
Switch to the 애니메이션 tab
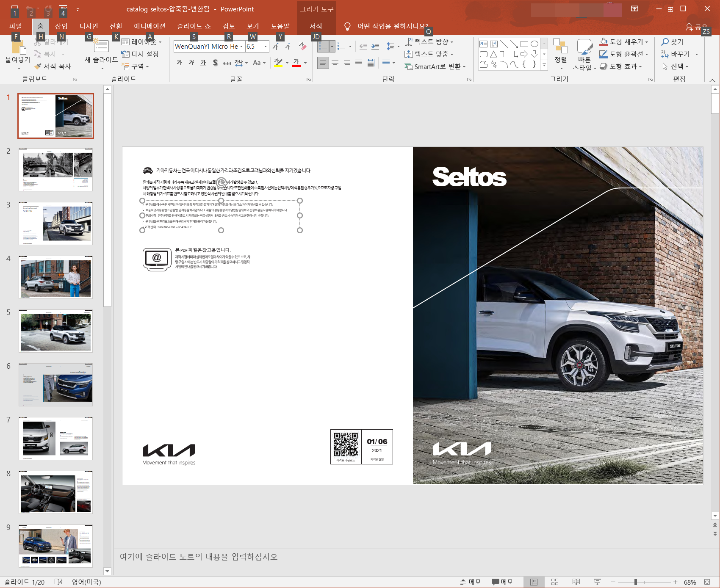pyautogui.click(x=150, y=26)
